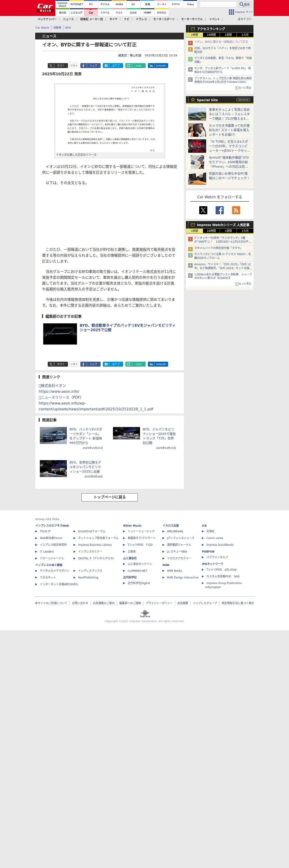Click もっと見る under Impress Watch人気記事
This screenshot has width=289, height=868.
pyautogui.click(x=243, y=284)
